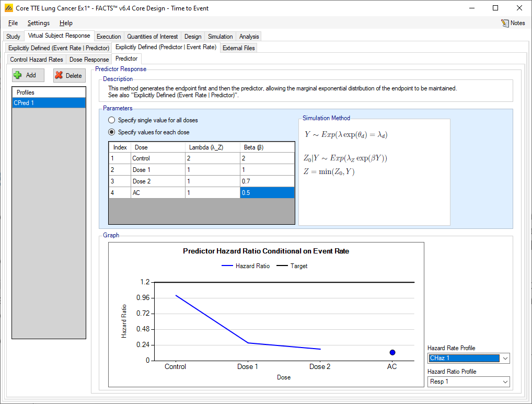Expand the Hazard Ratio Profile dropdown

[504, 382]
